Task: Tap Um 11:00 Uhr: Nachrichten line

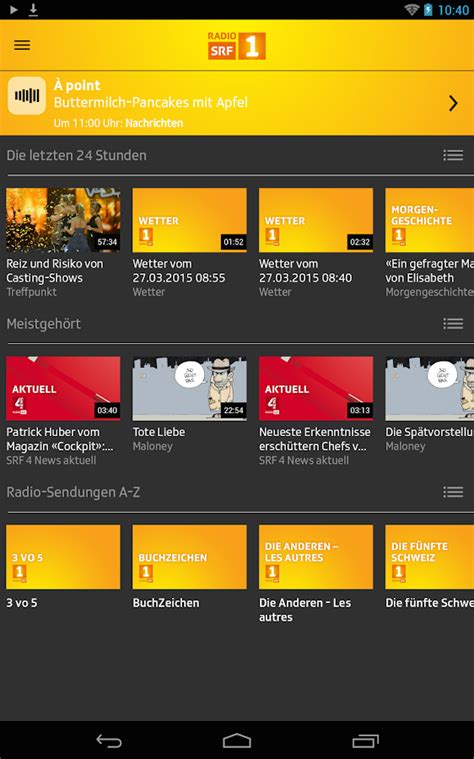Action: click(118, 123)
